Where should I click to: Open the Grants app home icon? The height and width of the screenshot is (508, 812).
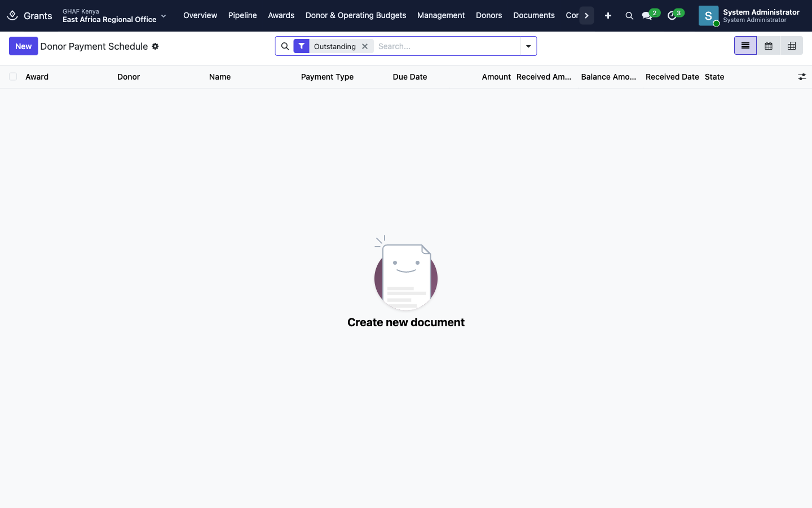click(x=12, y=16)
